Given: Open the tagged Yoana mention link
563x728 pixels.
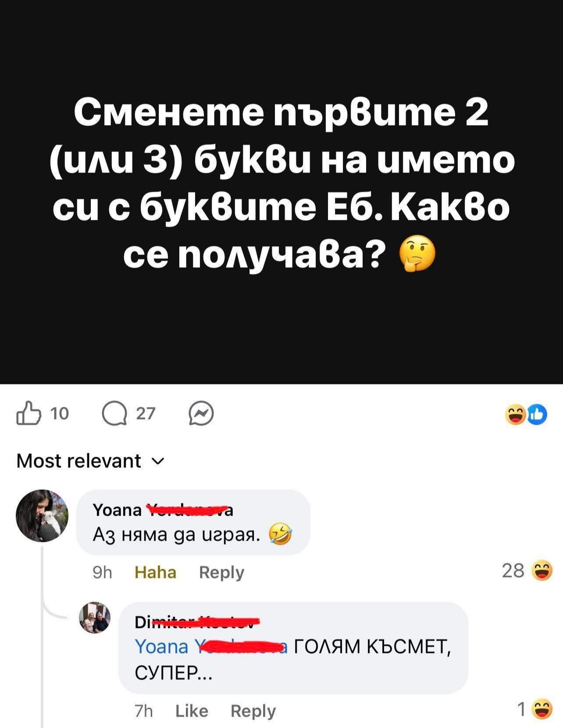Looking at the screenshot, I should point(211,647).
